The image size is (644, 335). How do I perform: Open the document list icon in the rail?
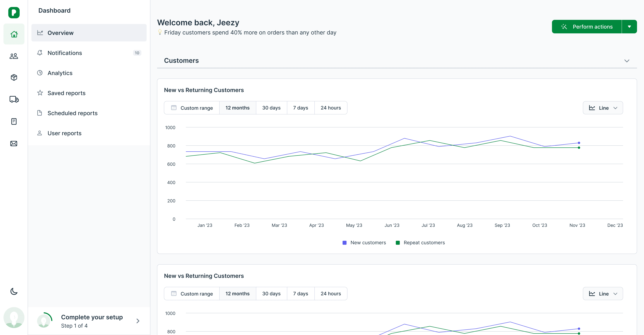[14, 121]
